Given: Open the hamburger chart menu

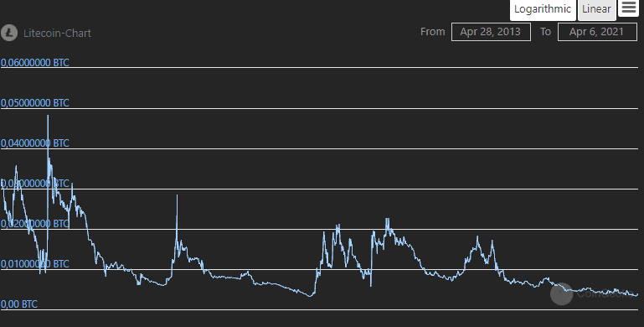Looking at the screenshot, I should (x=628, y=8).
